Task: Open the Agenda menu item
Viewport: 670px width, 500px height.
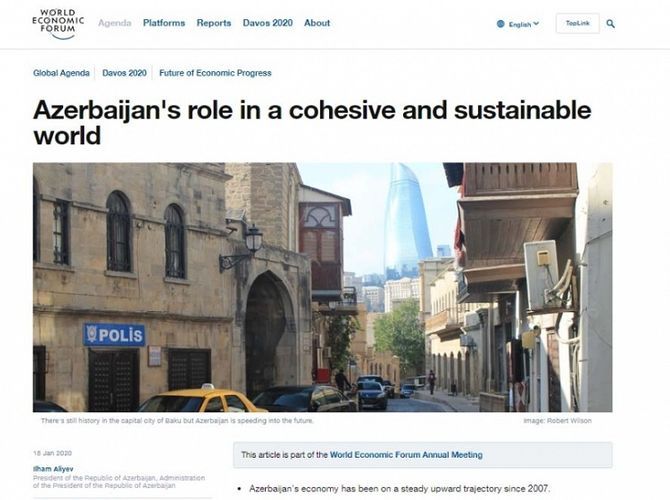Action: point(114,23)
